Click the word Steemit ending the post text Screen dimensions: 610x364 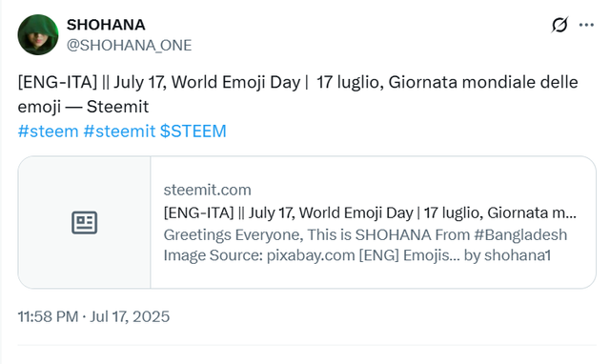[117, 107]
